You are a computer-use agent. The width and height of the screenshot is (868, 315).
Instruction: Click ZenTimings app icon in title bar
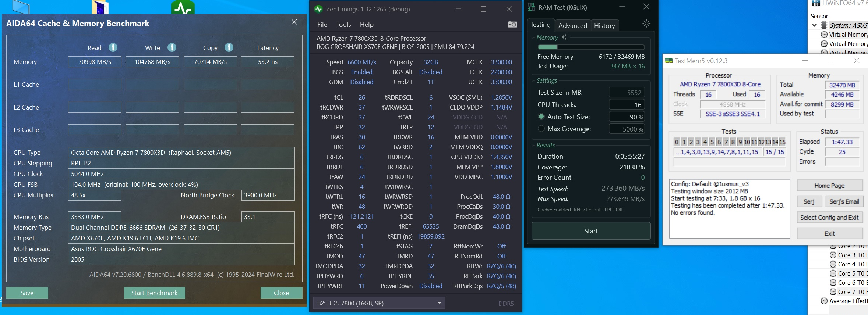click(x=318, y=9)
